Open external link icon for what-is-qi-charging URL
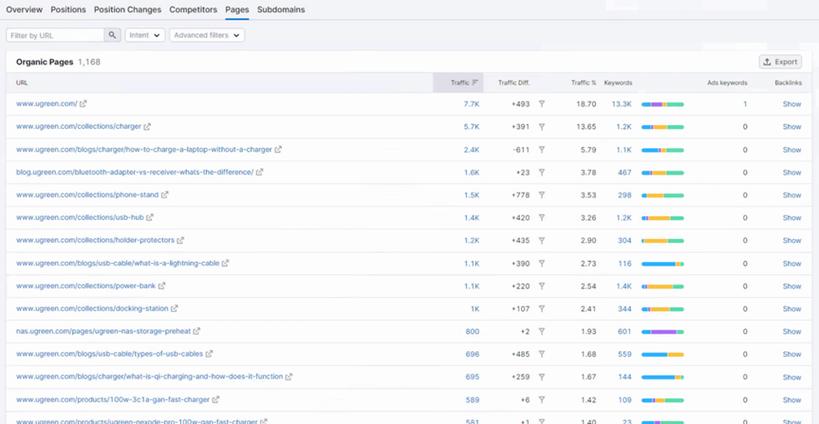Viewport: 819px width, 424px height. pyautogui.click(x=289, y=376)
